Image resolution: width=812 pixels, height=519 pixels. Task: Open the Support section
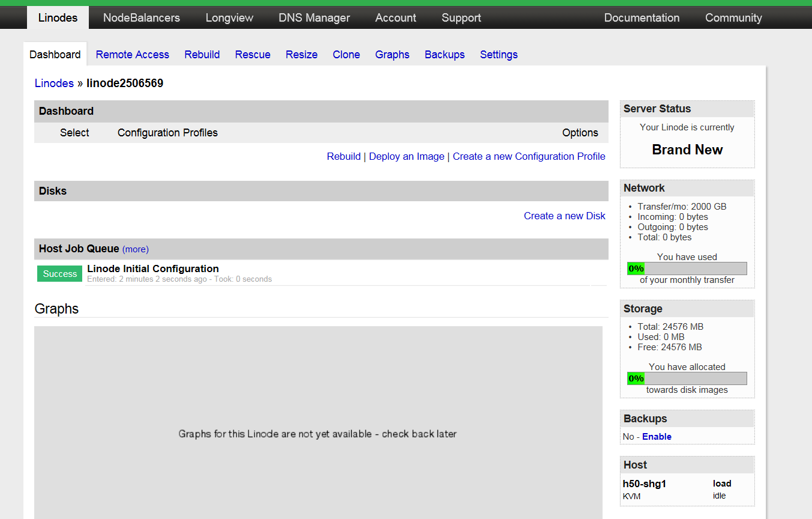(462, 17)
